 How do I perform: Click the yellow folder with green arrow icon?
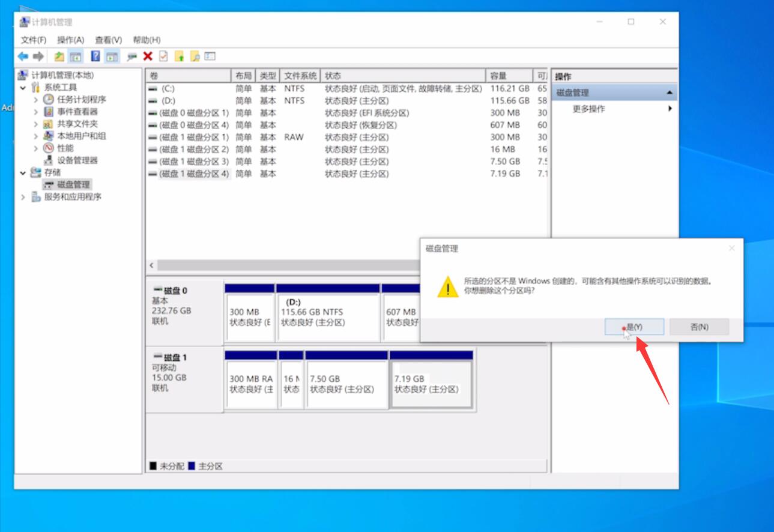coord(179,56)
